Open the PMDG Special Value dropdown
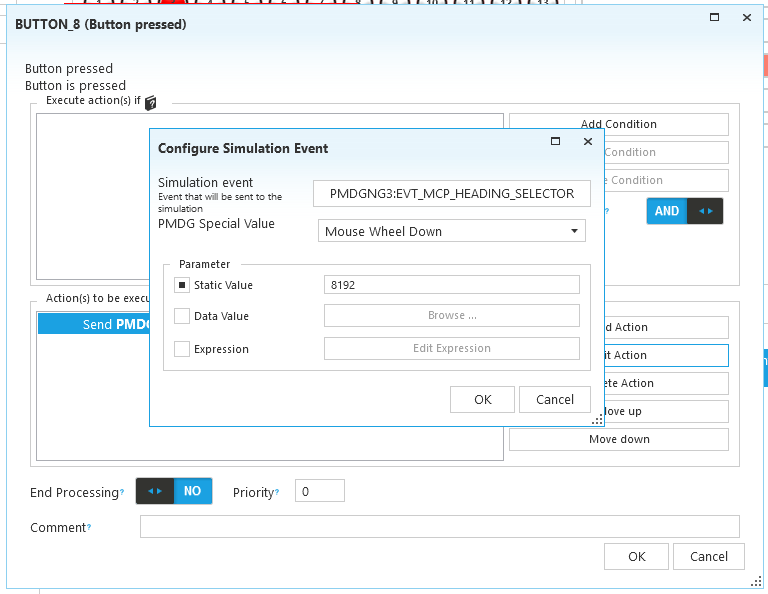Screen dimensions: 768x594 click(451, 231)
